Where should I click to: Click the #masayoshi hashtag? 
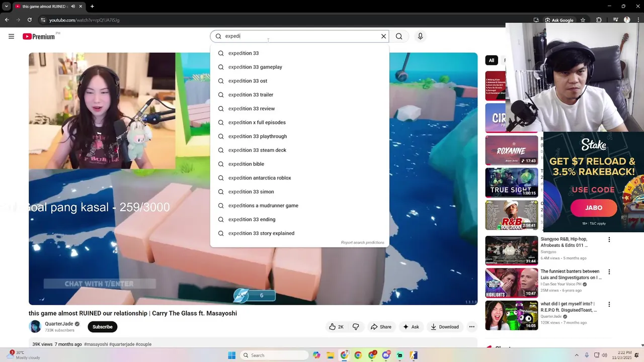pyautogui.click(x=96, y=344)
